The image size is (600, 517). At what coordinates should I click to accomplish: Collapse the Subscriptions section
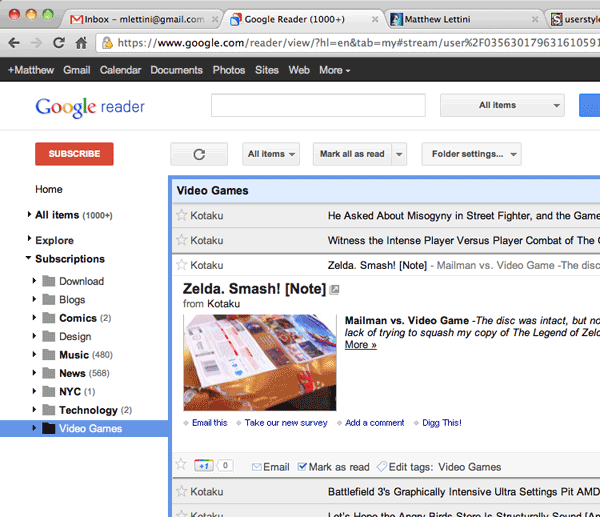click(x=28, y=258)
